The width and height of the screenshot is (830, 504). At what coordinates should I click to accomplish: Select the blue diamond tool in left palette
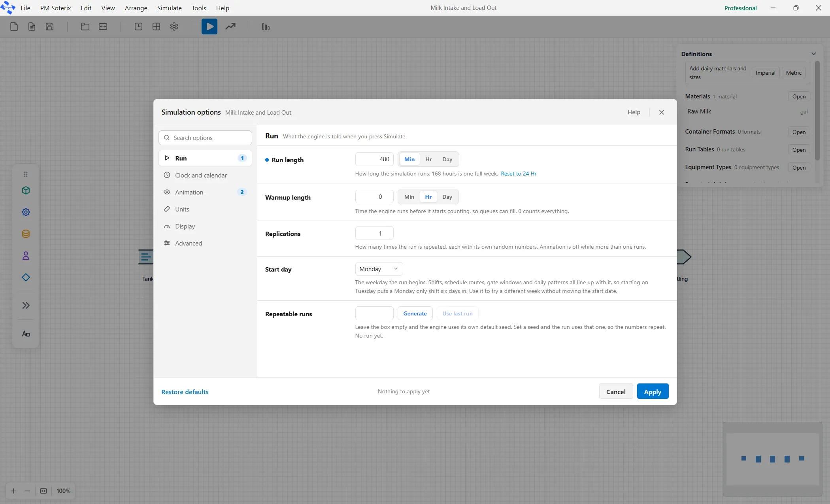coord(26,277)
